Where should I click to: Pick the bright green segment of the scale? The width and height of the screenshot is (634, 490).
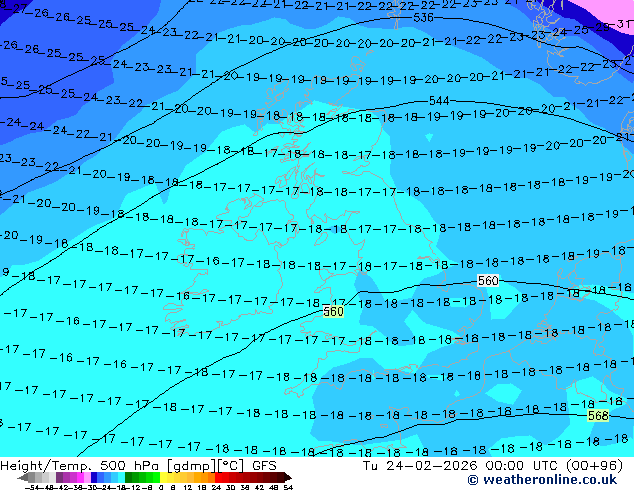(x=156, y=478)
